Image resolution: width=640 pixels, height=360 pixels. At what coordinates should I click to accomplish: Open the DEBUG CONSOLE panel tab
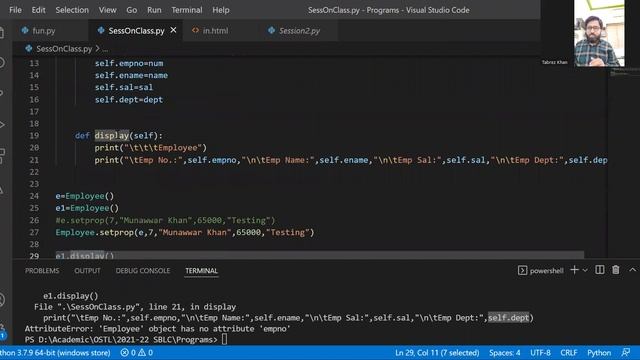(142, 271)
